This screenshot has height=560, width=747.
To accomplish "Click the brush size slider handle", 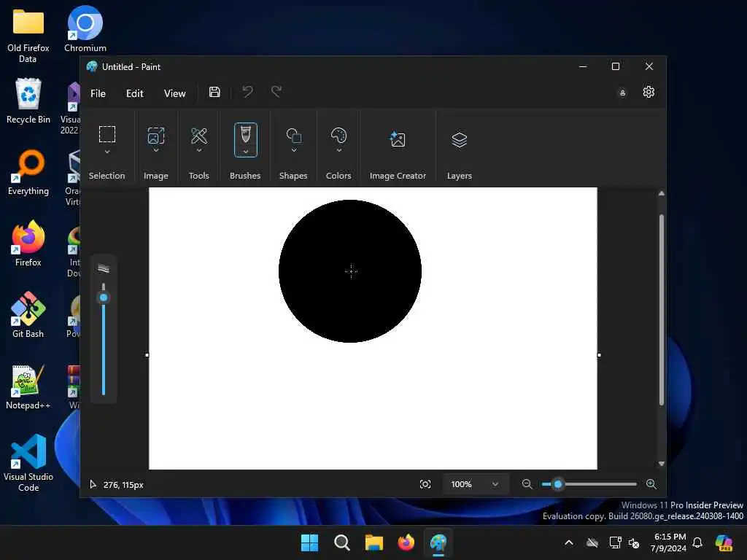I will tap(104, 298).
